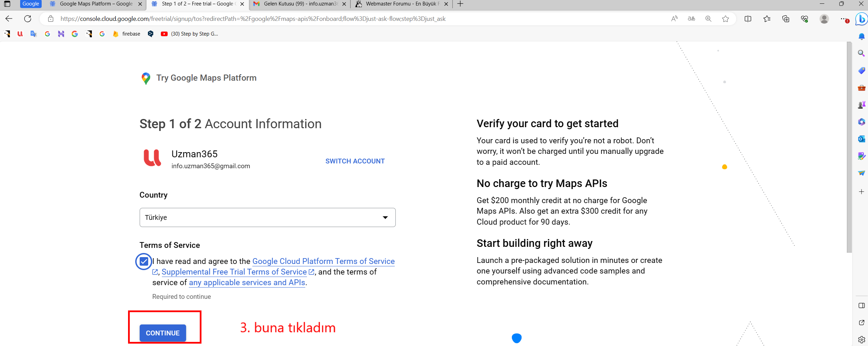Open the sidebar shopping tag icon

click(862, 70)
